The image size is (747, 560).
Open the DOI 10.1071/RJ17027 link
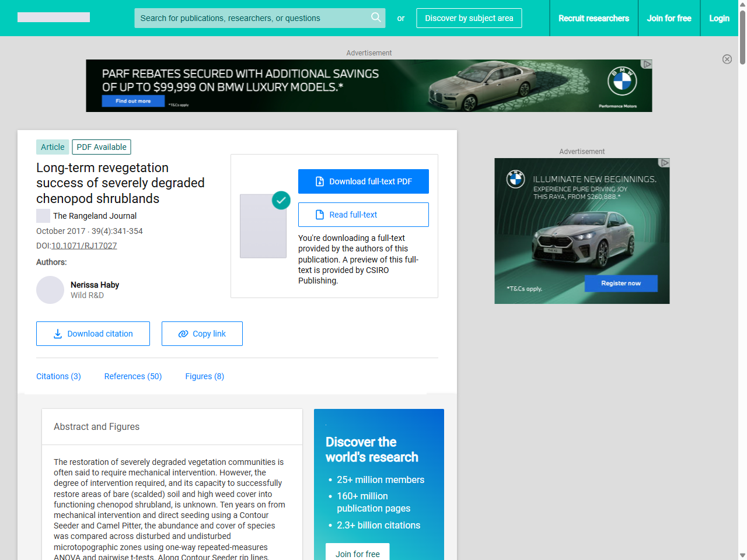click(84, 246)
